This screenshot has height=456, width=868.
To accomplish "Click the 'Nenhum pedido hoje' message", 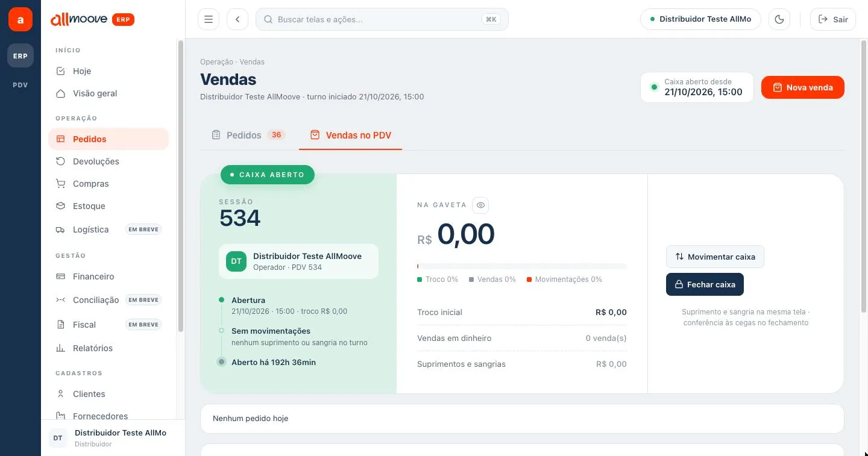I will click(x=251, y=418).
